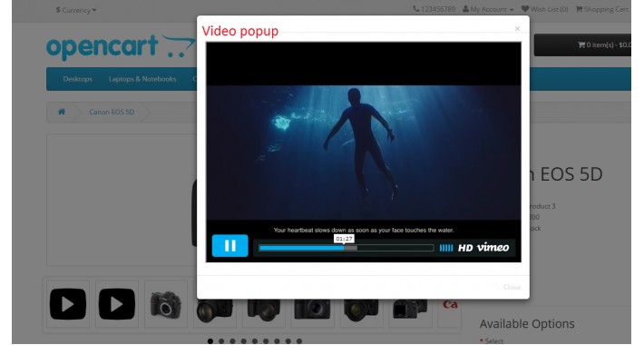Click the Video popup title text
The image size is (644, 345).
239,31
